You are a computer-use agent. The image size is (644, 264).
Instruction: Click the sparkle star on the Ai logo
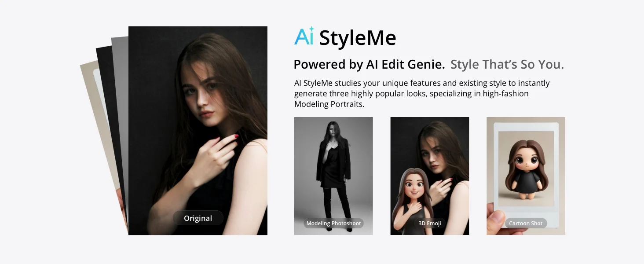[x=311, y=29]
